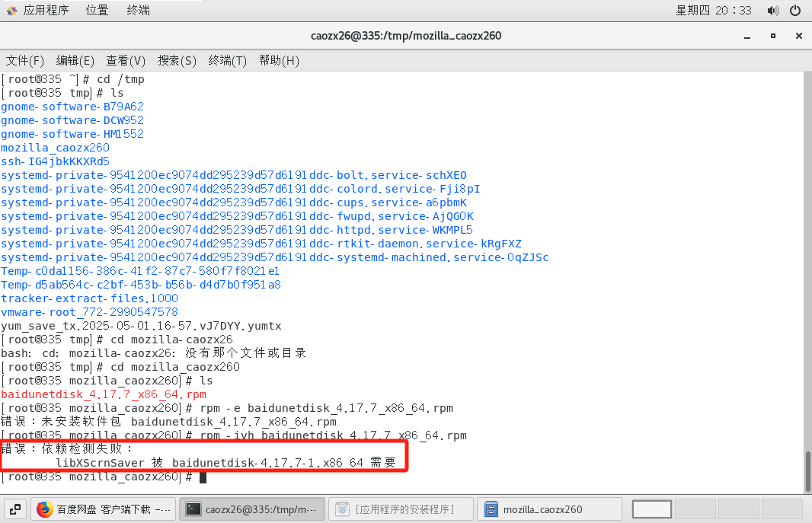Screen dimensions: 812x523
Task: Click yum_save_tx.2025-05-01.16-57.vJ7DYY.yumtx file name
Action: tap(142, 326)
